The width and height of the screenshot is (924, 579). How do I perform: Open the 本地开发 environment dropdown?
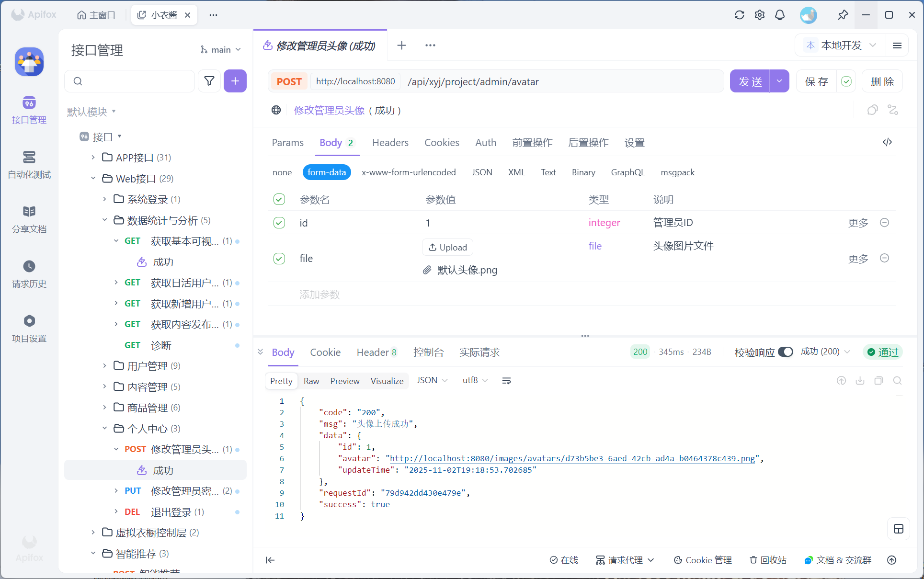[x=841, y=45]
